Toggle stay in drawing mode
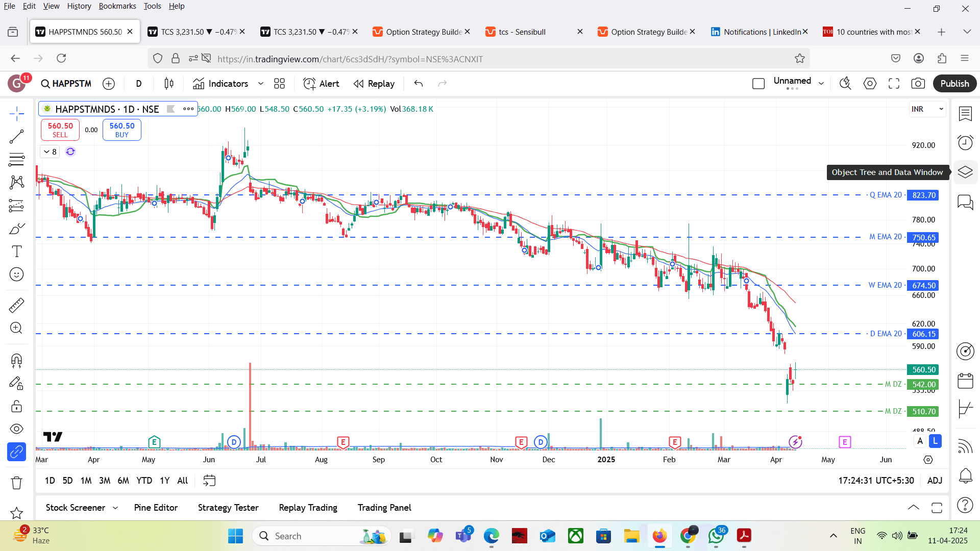 tap(16, 383)
